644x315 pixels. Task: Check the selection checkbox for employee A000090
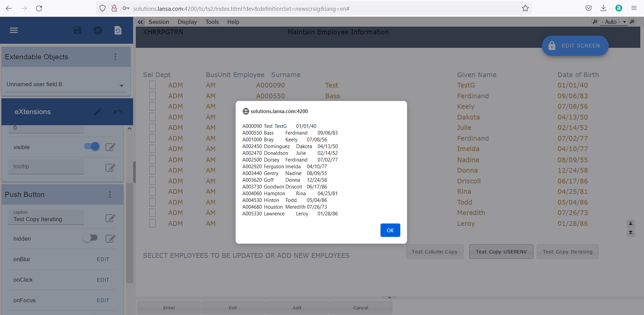152,85
